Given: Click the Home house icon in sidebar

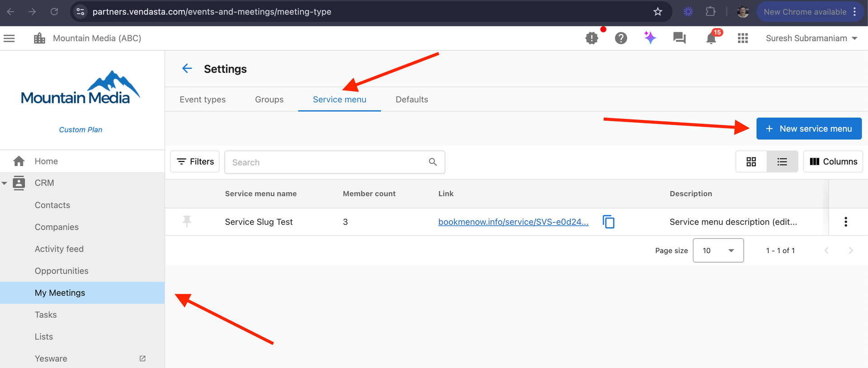Looking at the screenshot, I should click(x=19, y=161).
